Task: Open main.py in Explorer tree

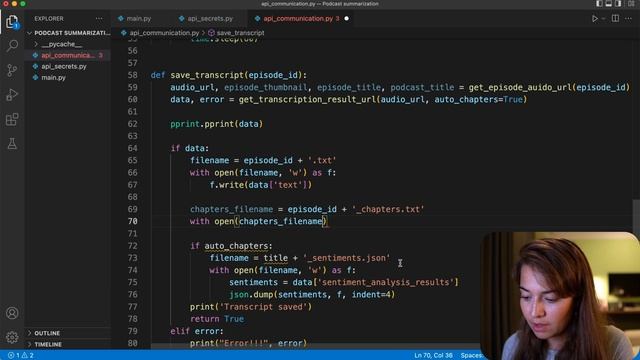Action: coord(53,77)
